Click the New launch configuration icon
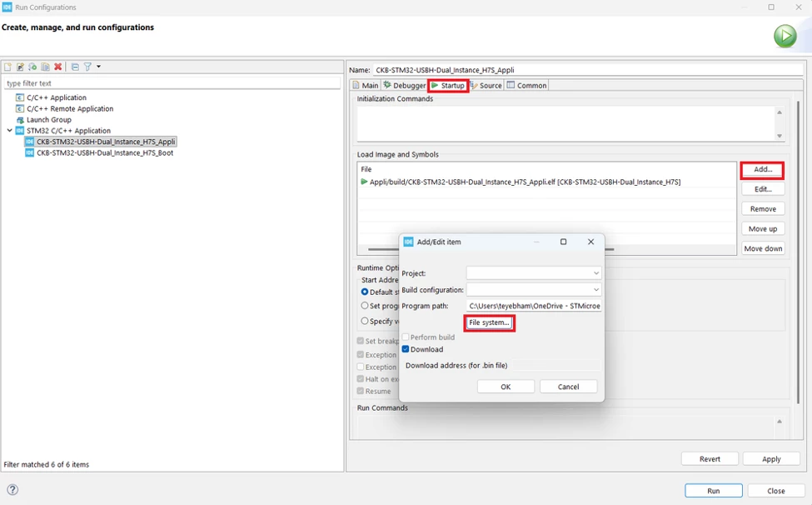812x505 pixels. [7, 67]
